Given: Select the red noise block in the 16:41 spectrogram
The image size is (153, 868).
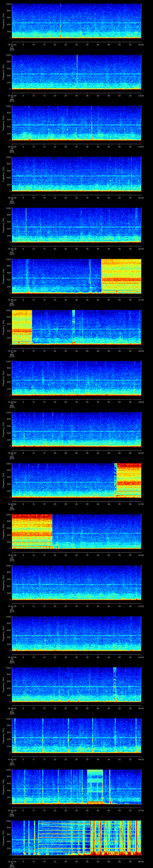Looking at the screenshot, I should (32, 531).
